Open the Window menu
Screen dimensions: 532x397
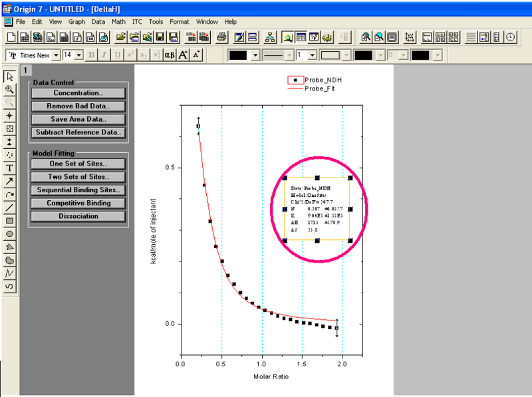point(207,22)
